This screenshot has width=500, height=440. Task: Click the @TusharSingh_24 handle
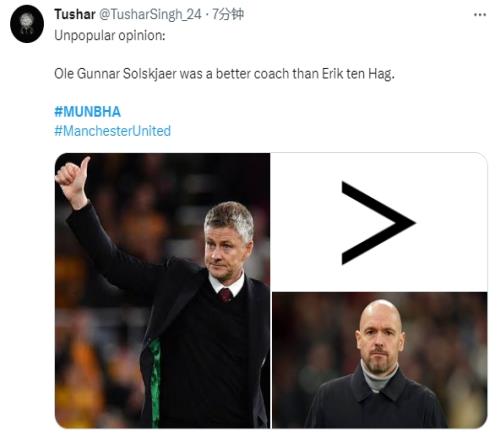tap(150, 14)
